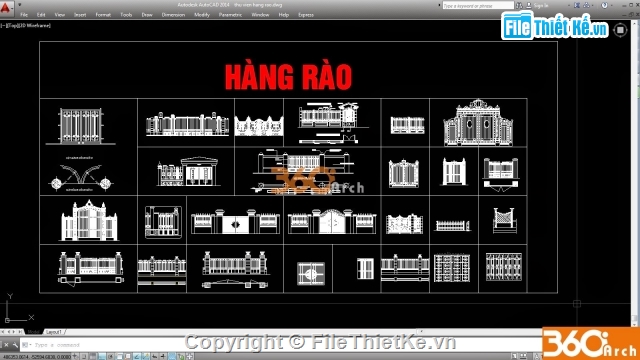Image resolution: width=640 pixels, height=360 pixels.
Task: Click the Sign In link
Action: (541, 5)
